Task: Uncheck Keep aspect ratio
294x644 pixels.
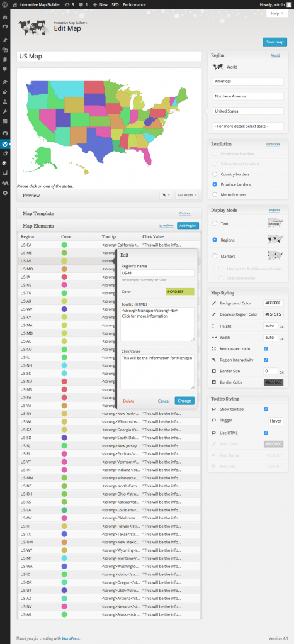Action: (266, 348)
